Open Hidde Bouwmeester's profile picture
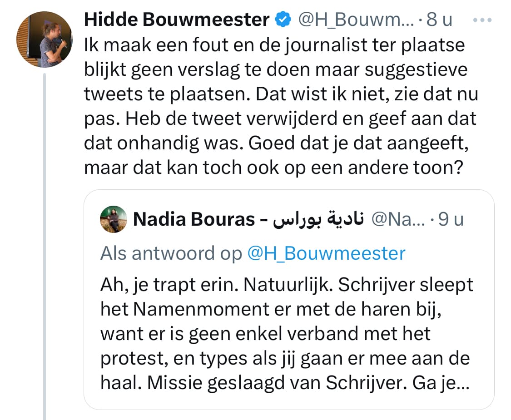511x420 pixels. [x=45, y=40]
